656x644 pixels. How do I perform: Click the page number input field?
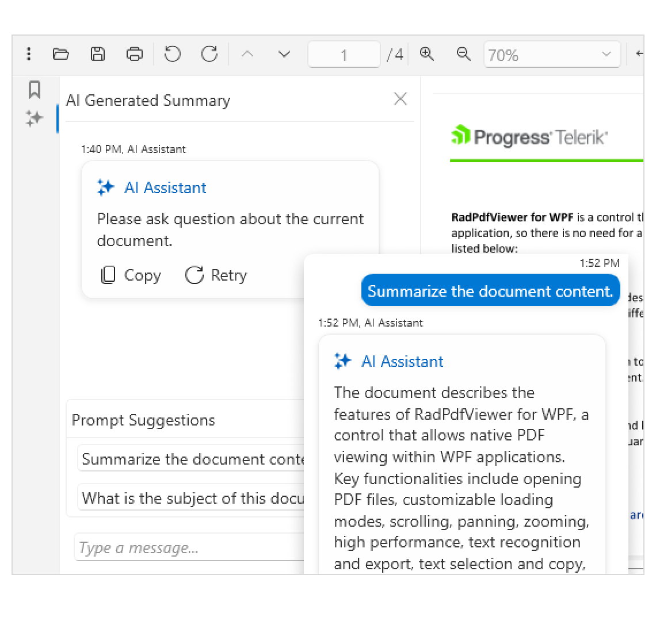[344, 53]
